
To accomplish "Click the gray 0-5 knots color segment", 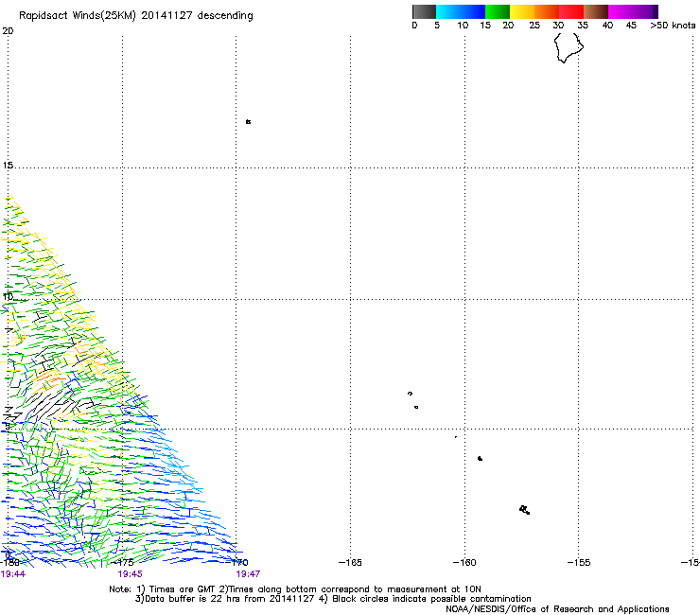I will coord(424,11).
